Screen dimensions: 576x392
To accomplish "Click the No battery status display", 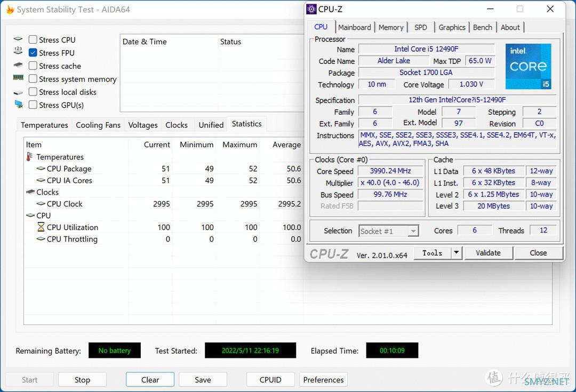I will (x=114, y=350).
